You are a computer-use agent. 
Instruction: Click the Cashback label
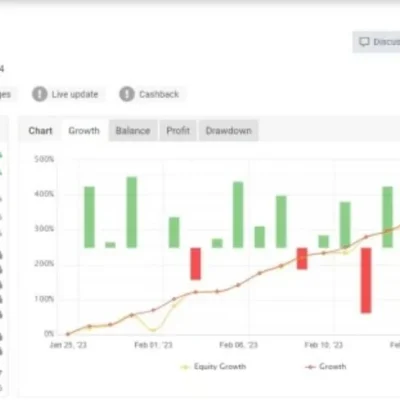tap(159, 95)
